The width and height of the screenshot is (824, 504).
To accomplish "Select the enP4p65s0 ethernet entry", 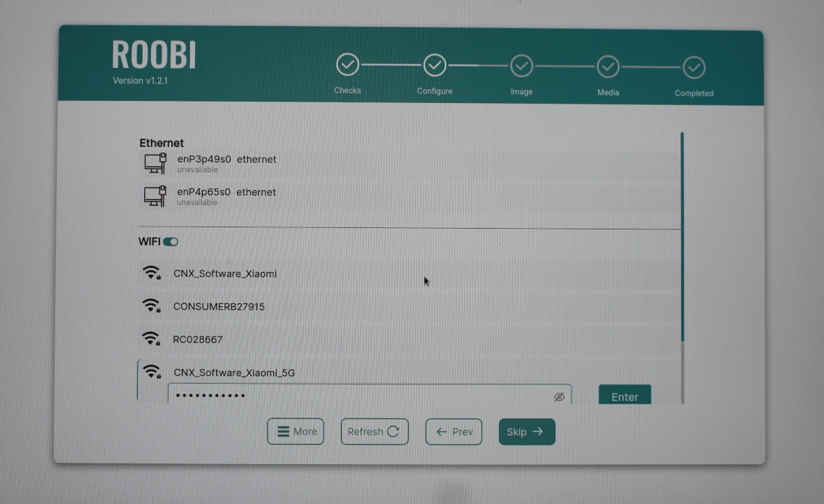I will [x=409, y=196].
